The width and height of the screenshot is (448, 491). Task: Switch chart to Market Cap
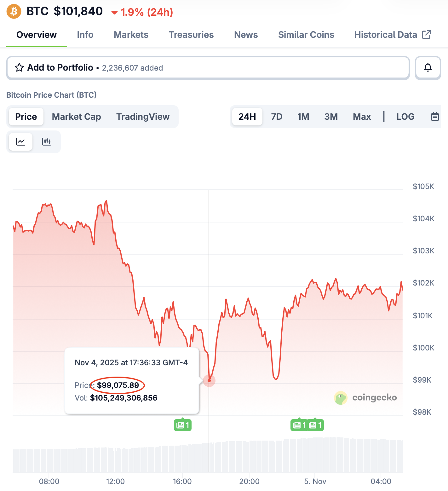click(76, 117)
